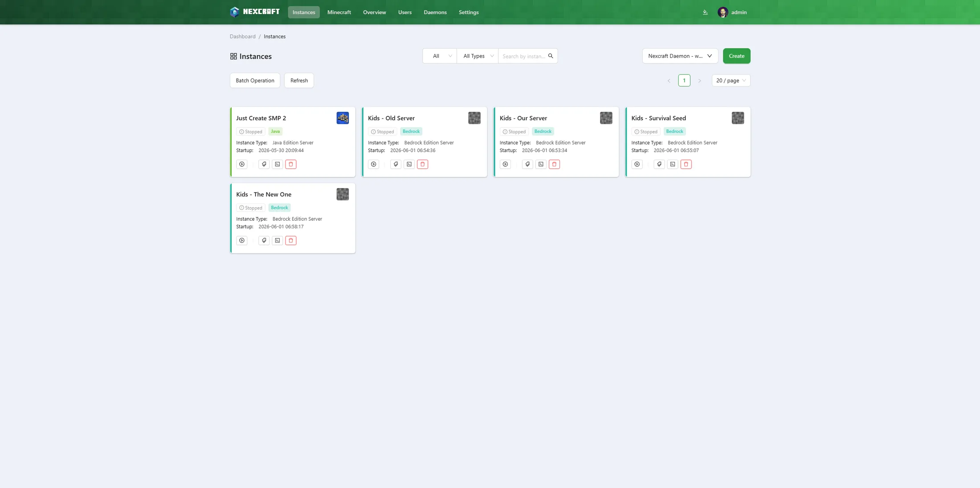980x488 pixels.
Task: Switch to the Instances nav tab
Action: pyautogui.click(x=304, y=12)
